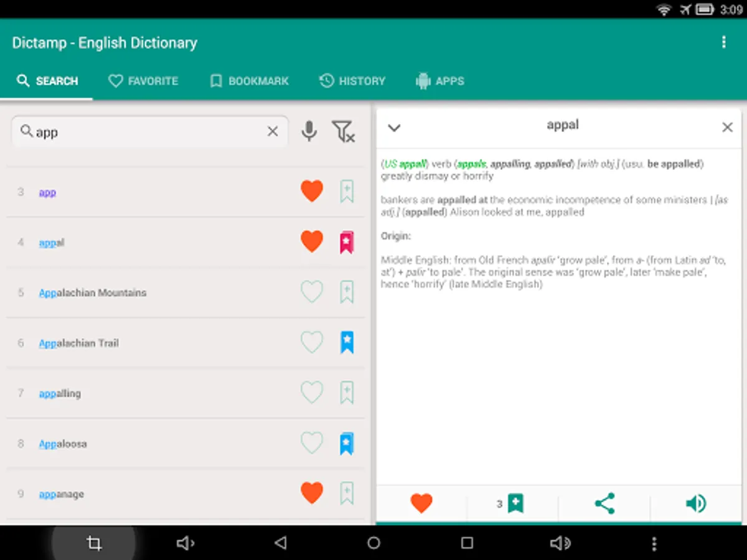Tap the Android back button

tap(280, 543)
